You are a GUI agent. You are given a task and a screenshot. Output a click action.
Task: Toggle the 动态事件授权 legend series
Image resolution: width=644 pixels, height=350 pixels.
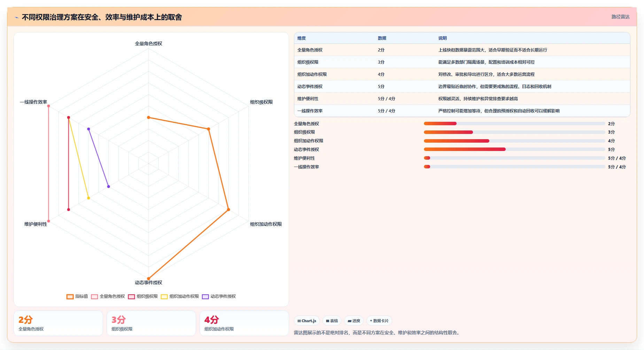tap(219, 296)
